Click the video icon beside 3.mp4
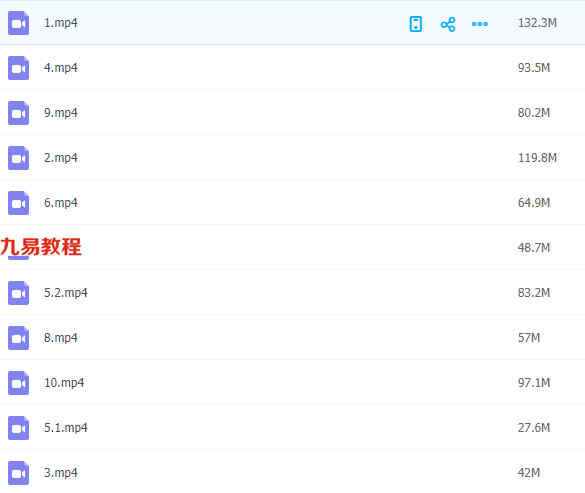The width and height of the screenshot is (585, 493). point(19,473)
